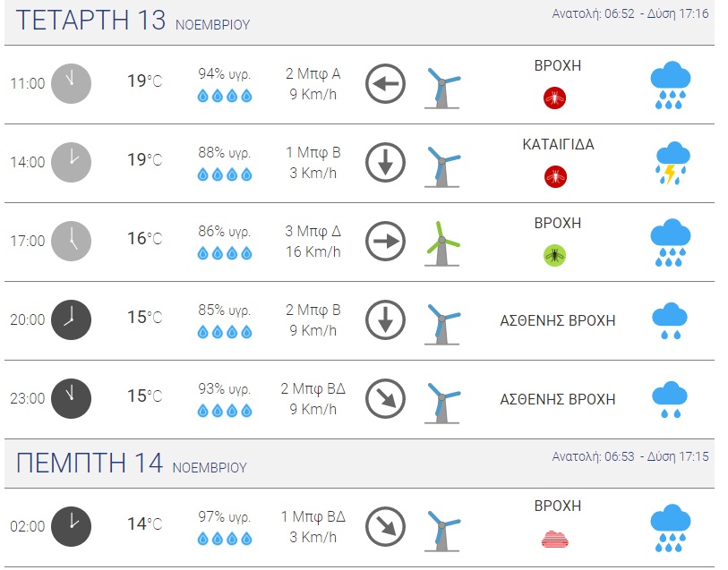Click the Wednesday sunrise and sunset times
728x570 pixels.
(x=630, y=14)
